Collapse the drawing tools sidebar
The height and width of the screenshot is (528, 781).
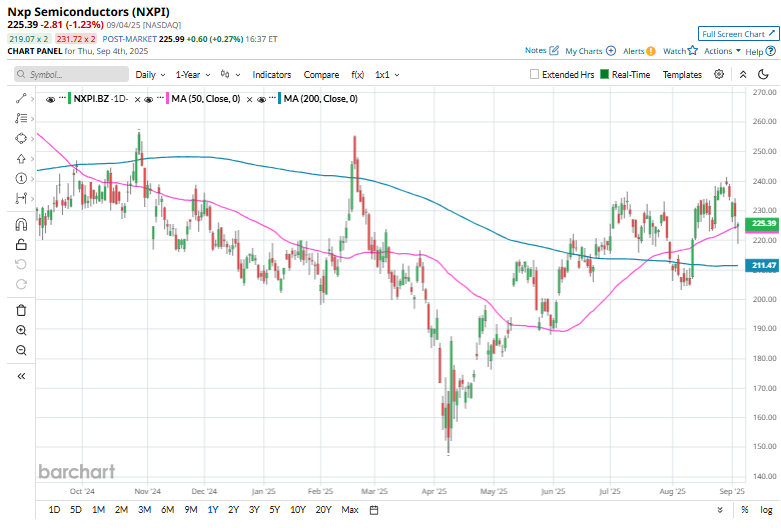[x=21, y=376]
